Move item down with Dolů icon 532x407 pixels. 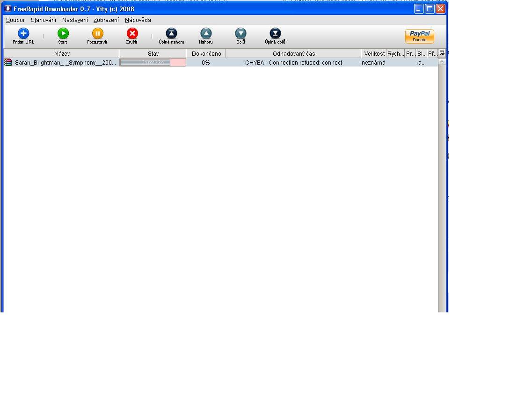240,33
